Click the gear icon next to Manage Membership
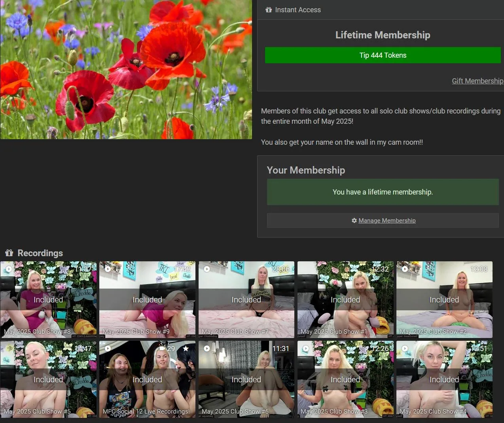The height and width of the screenshot is (423, 504). point(354,221)
